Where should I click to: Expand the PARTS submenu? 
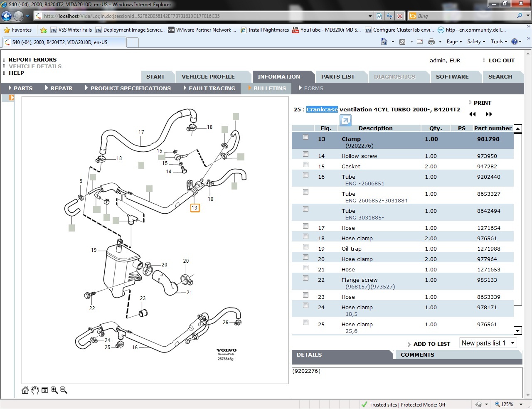(x=20, y=88)
